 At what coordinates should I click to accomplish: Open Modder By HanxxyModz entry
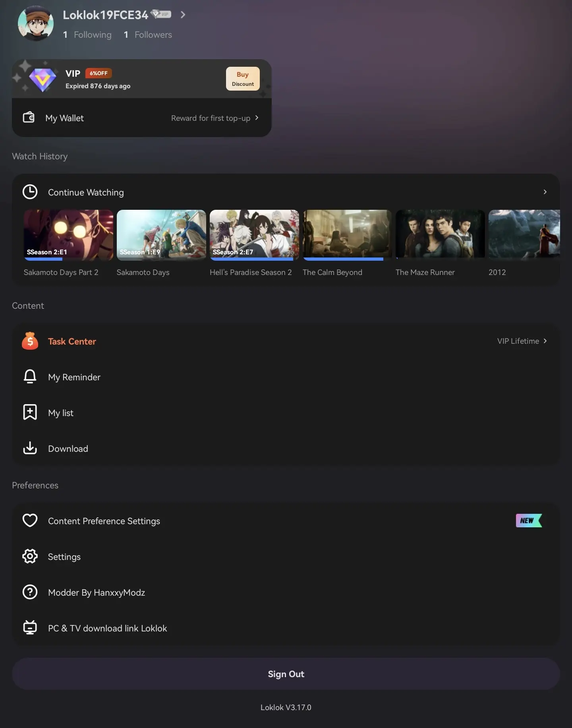coord(286,592)
